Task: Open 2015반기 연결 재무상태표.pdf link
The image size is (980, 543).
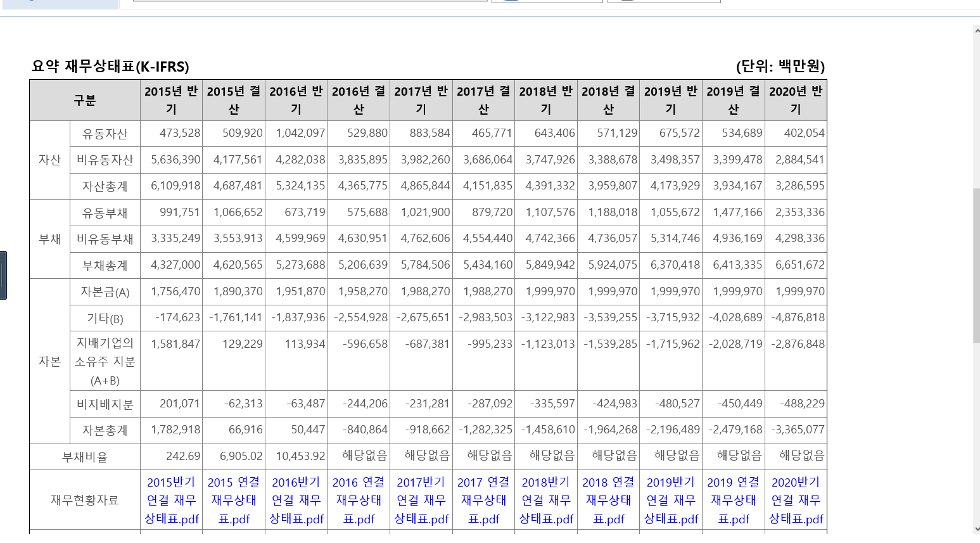Action: 171,501
